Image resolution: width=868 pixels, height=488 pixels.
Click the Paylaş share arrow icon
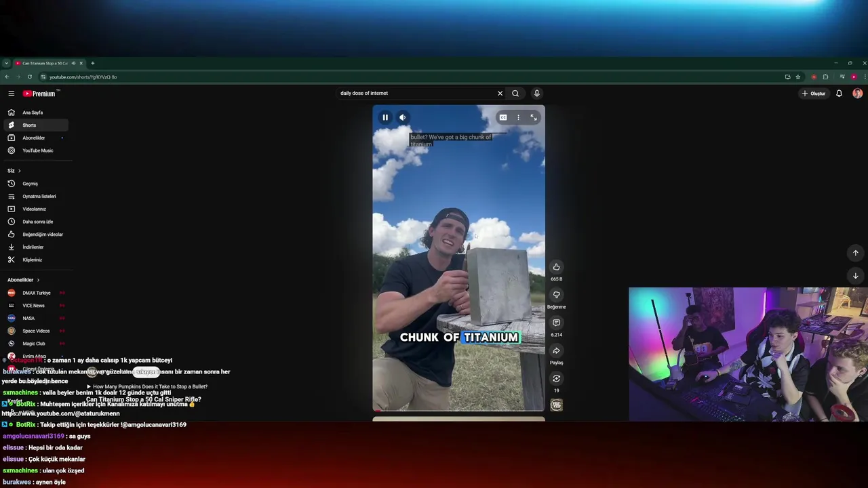click(556, 350)
